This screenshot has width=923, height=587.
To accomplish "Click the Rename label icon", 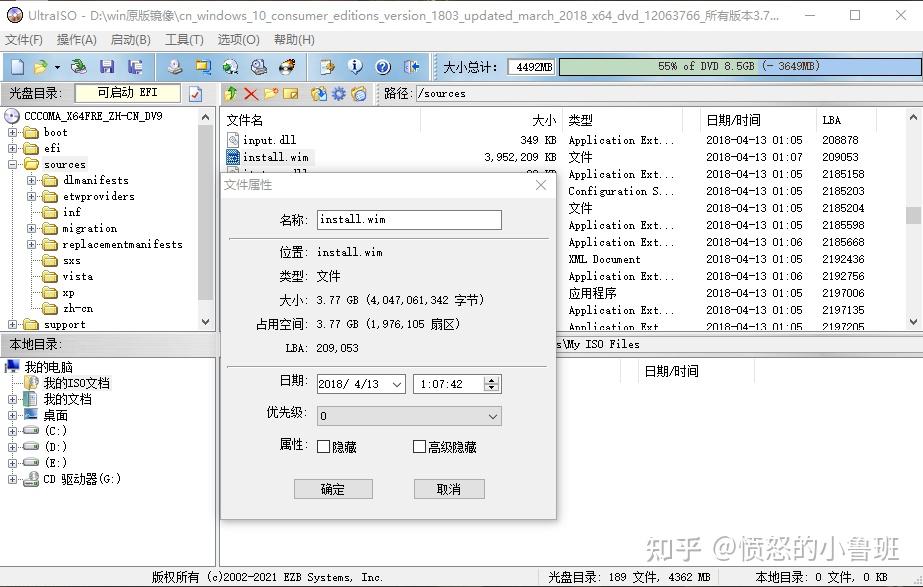I will tap(291, 93).
